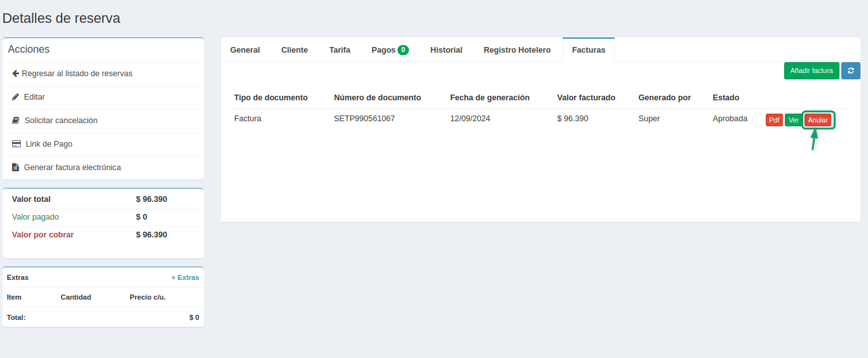This screenshot has width=868, height=358.
Task: Click the back arrow icon for reservas list
Action: point(16,74)
